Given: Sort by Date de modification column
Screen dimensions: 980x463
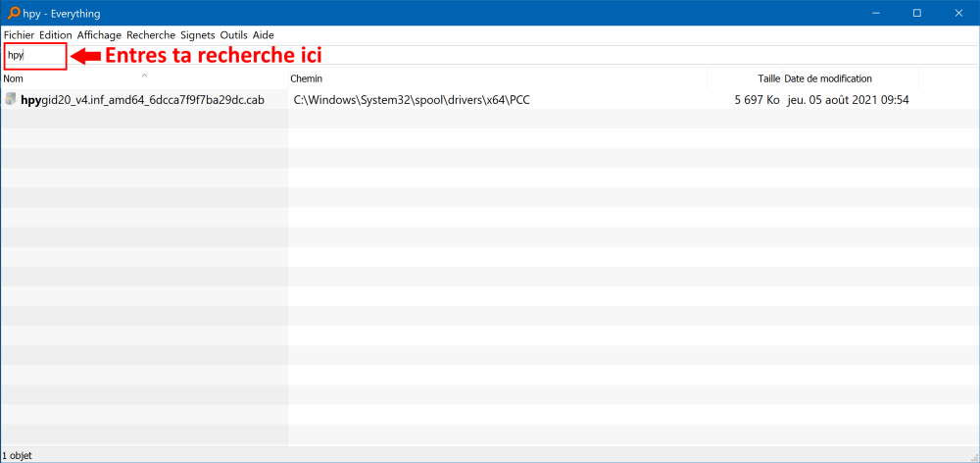Looking at the screenshot, I should [851, 78].
